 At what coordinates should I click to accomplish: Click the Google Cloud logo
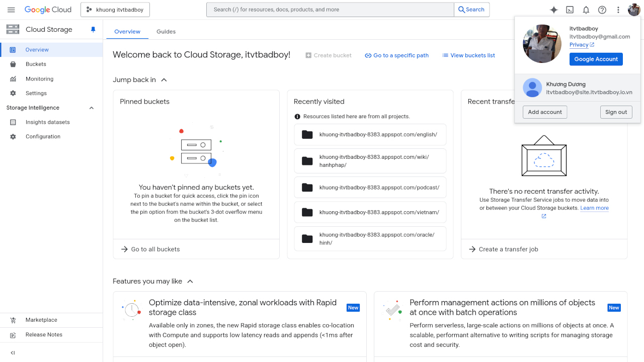(x=48, y=10)
